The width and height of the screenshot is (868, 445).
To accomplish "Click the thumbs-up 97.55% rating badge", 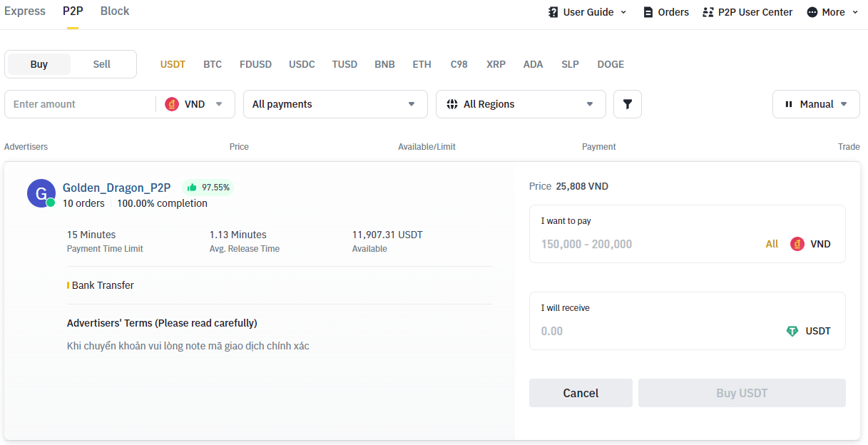I will coord(208,188).
